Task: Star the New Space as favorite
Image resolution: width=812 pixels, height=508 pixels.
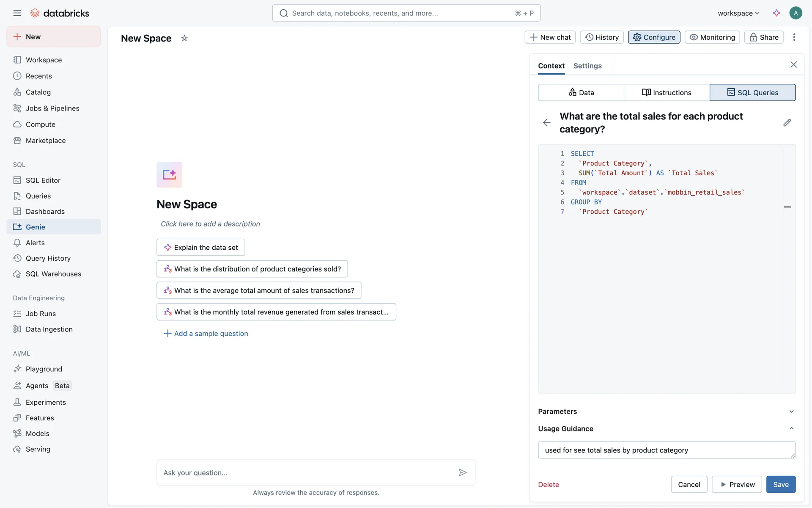Action: [x=184, y=38]
